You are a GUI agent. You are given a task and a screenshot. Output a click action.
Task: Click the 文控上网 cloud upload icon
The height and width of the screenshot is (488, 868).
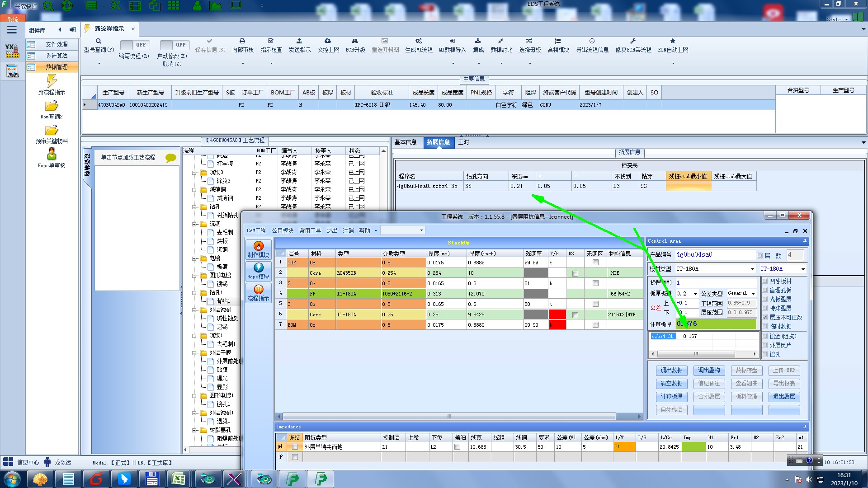click(x=328, y=41)
